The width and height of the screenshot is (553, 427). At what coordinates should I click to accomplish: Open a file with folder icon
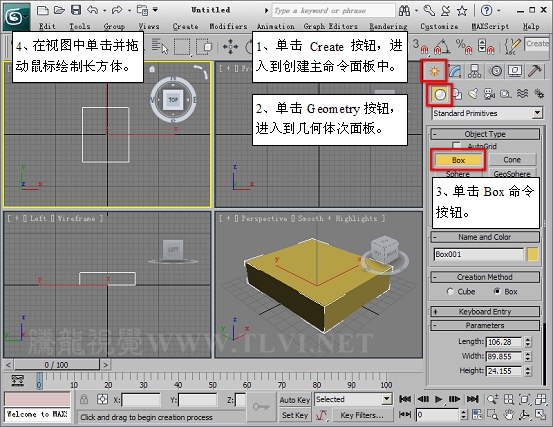(x=59, y=10)
